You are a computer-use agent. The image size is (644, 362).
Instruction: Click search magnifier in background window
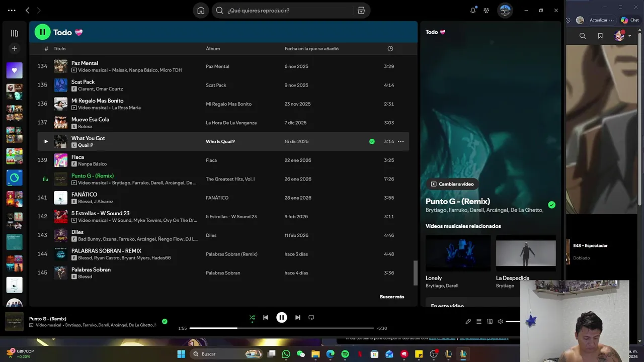pyautogui.click(x=583, y=36)
